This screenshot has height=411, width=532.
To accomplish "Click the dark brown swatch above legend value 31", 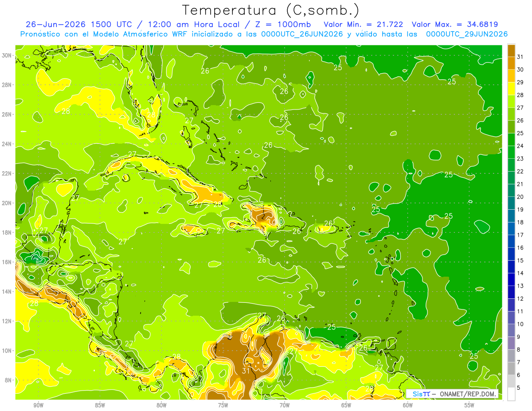I will [x=511, y=51].
